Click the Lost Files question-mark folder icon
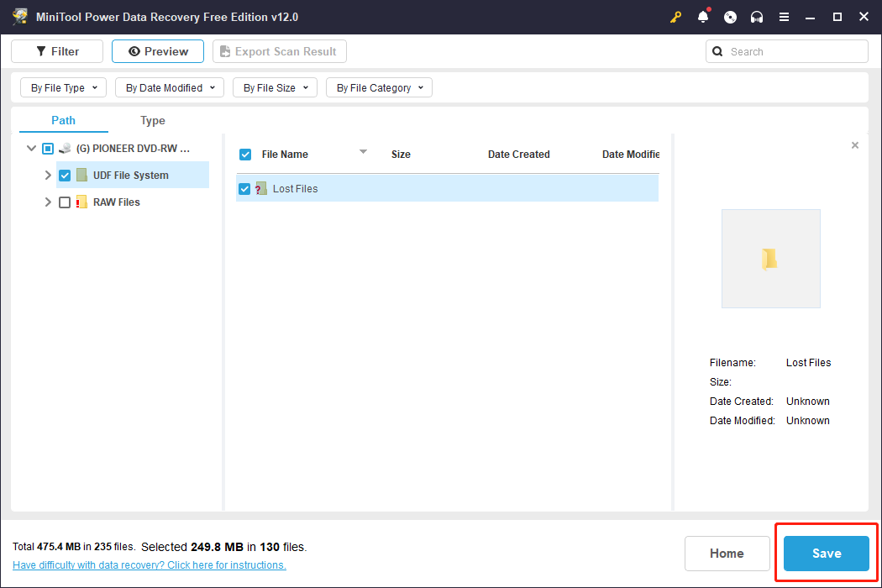The width and height of the screenshot is (882, 588). [261, 188]
